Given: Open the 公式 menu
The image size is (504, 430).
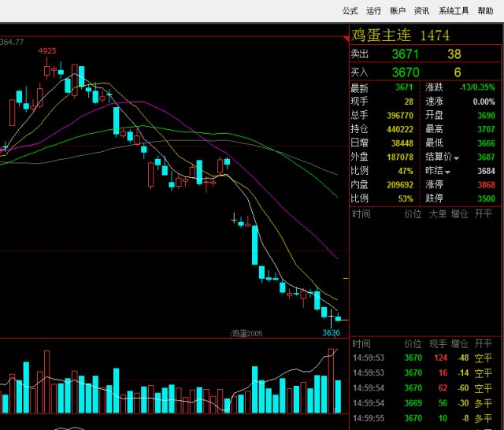Looking at the screenshot, I should (350, 11).
